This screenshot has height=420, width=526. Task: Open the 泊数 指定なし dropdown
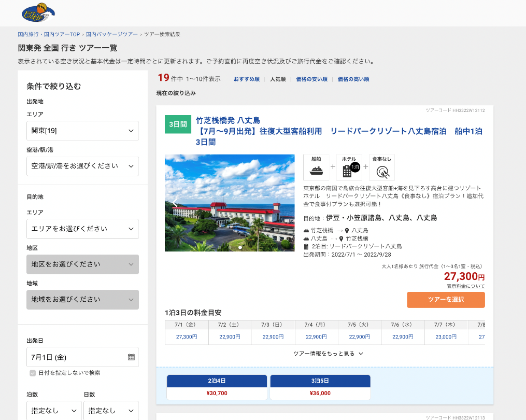[54, 410]
